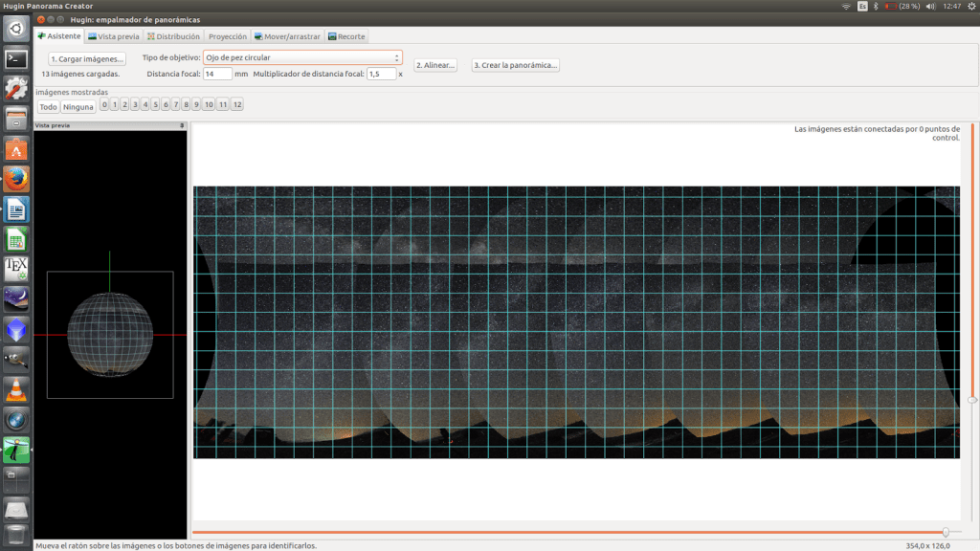This screenshot has width=980, height=551.
Task: Open the Ubuntu Software Center icon
Action: click(16, 149)
